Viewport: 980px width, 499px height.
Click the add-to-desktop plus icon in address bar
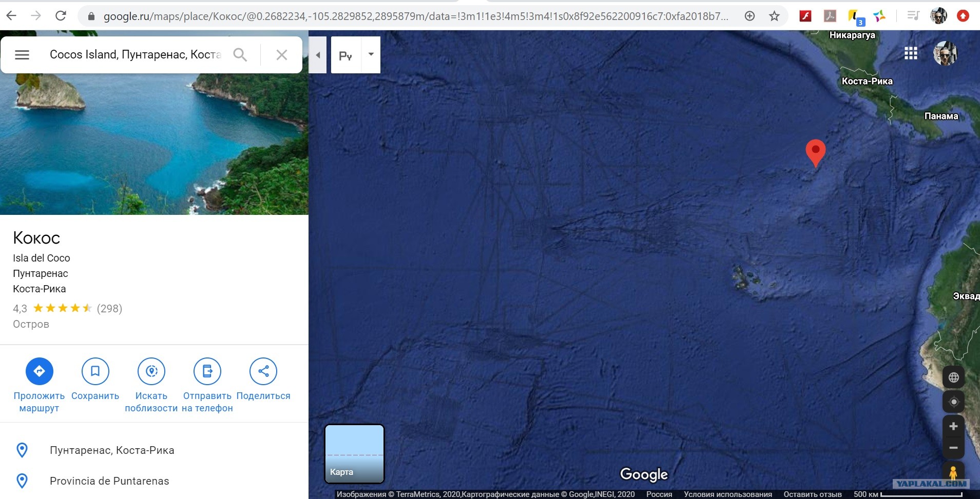[x=750, y=16]
